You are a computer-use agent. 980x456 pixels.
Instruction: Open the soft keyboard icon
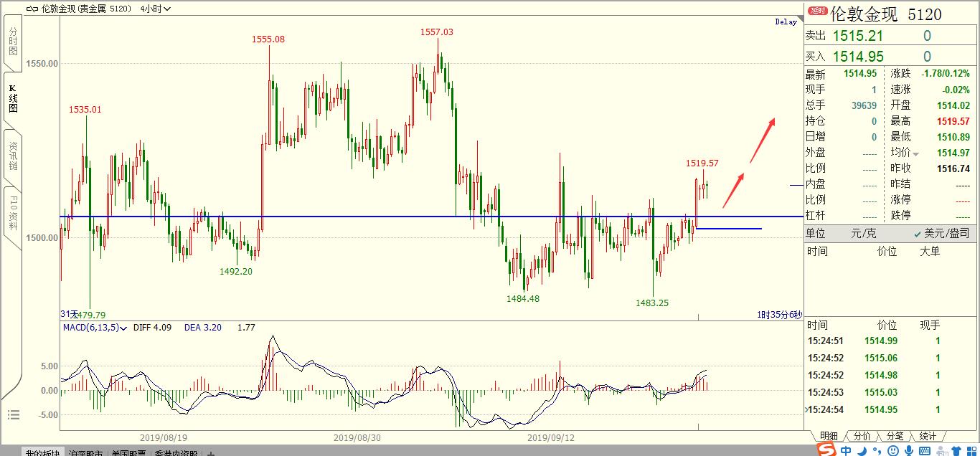pos(925,451)
